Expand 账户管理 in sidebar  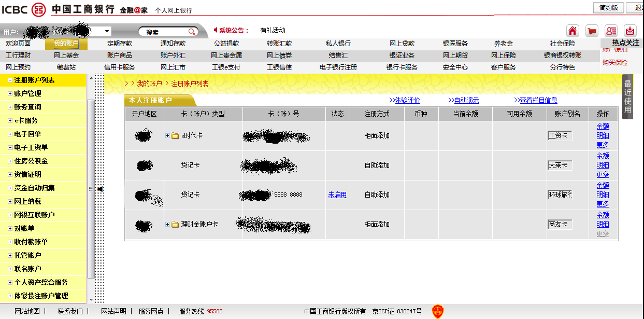(10, 94)
